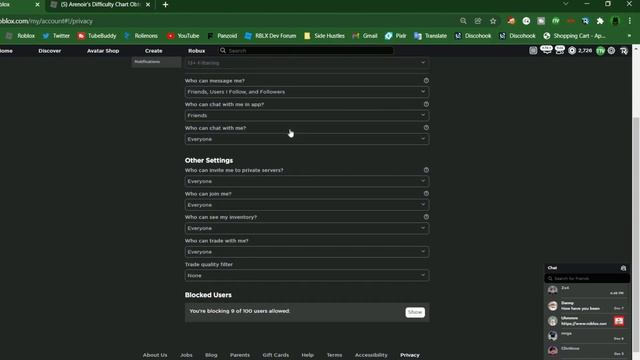Click the Search for friends chat field
The image size is (640, 360).
coord(587,278)
